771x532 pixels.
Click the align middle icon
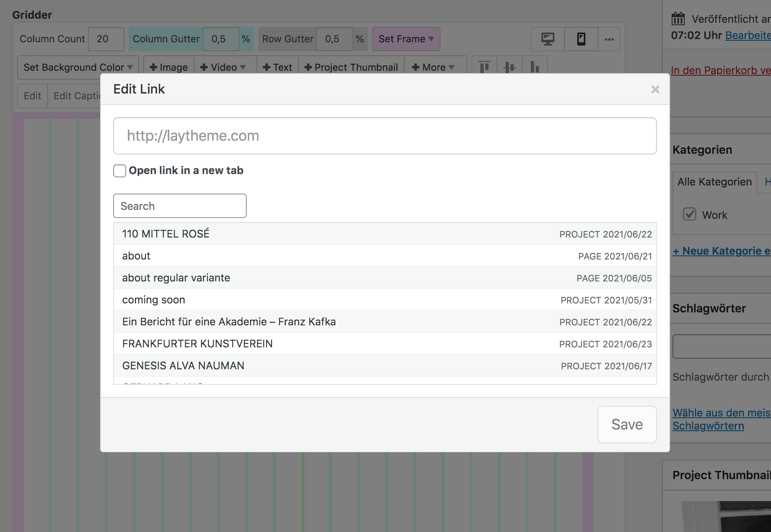(x=509, y=67)
